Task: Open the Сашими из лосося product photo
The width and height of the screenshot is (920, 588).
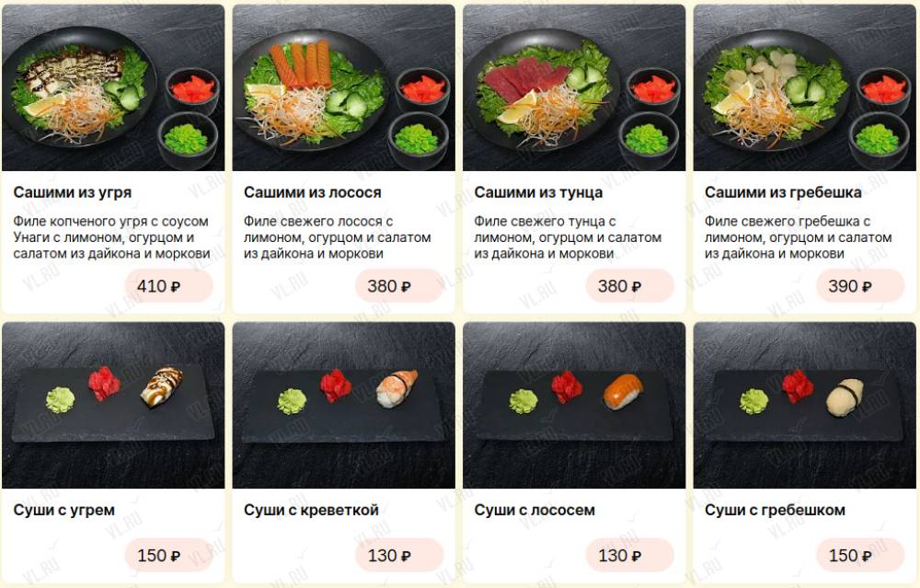Action: 344,88
